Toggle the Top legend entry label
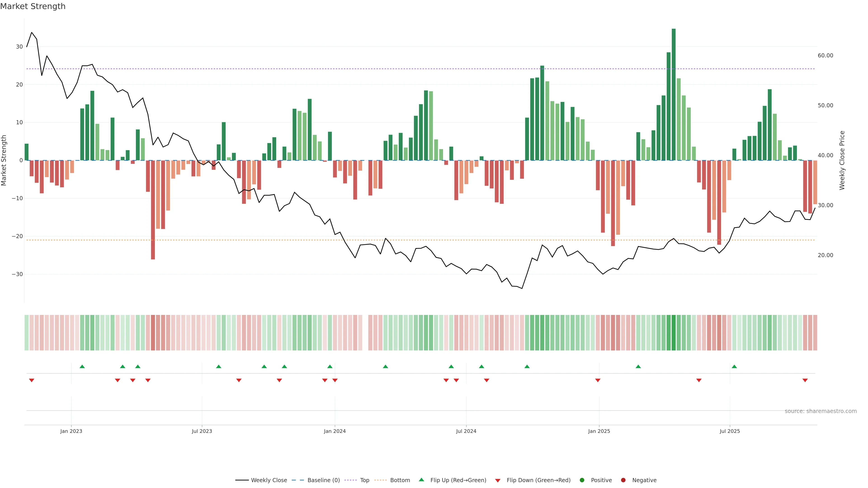 coord(365,480)
